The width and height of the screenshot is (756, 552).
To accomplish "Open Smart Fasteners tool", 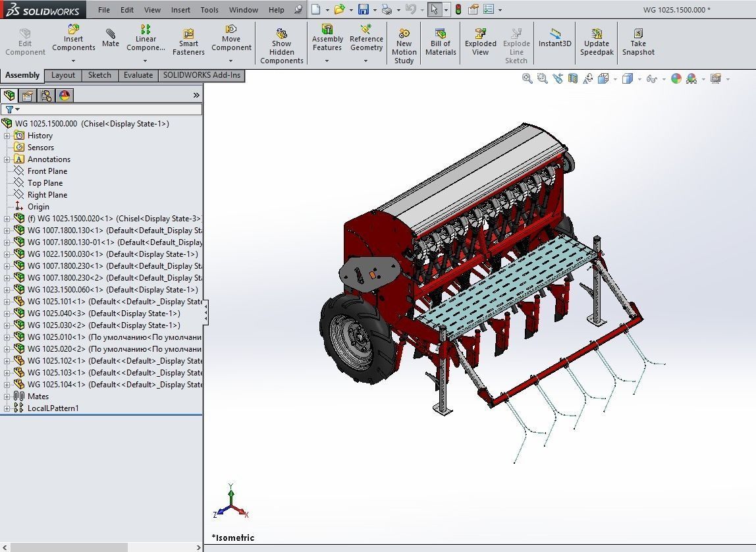I will (x=188, y=42).
